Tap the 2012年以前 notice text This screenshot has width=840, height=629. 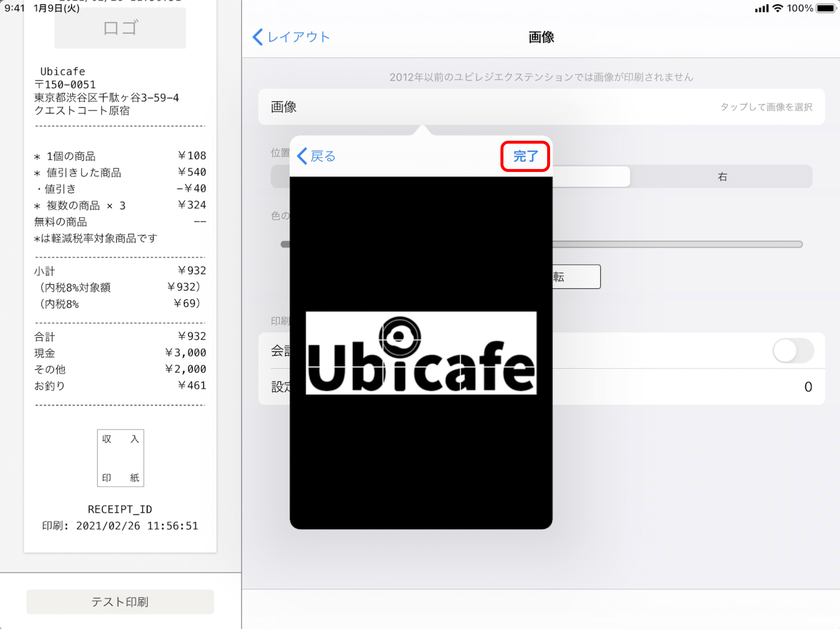541,77
